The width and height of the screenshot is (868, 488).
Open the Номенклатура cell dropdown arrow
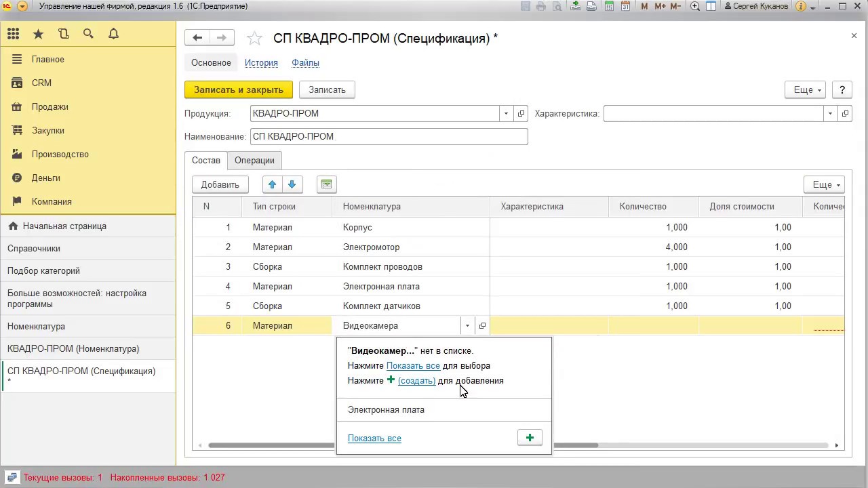(x=467, y=326)
